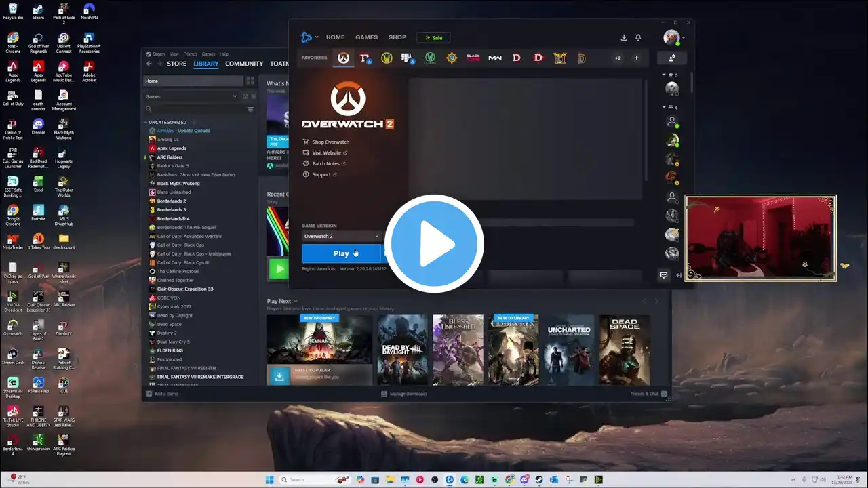Open the Modern Warfare favorite in Battle.net
Screen dimensions: 868x488
495,58
